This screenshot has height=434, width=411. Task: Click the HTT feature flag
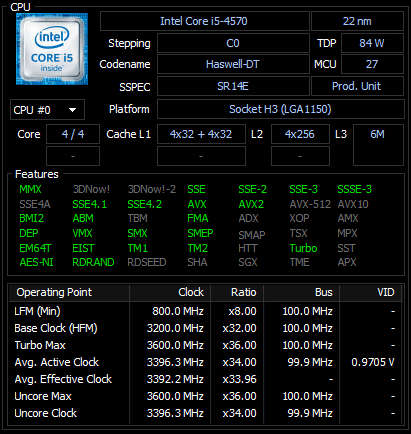coord(248,248)
